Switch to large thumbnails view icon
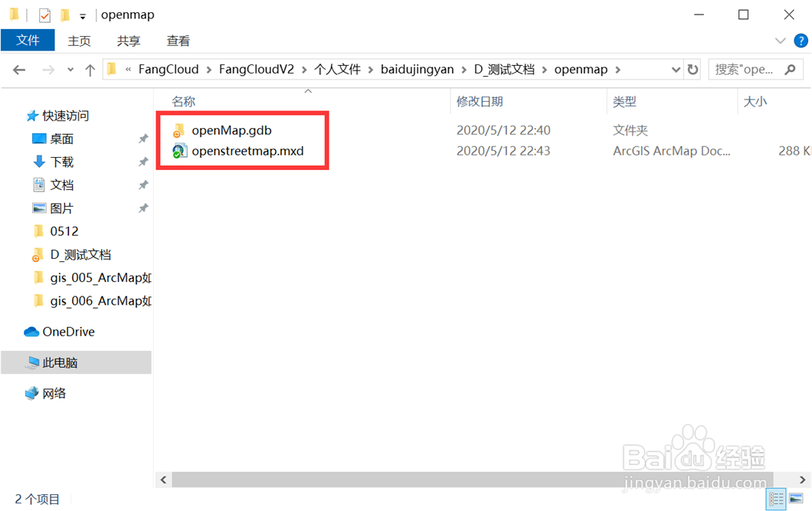 (796, 499)
